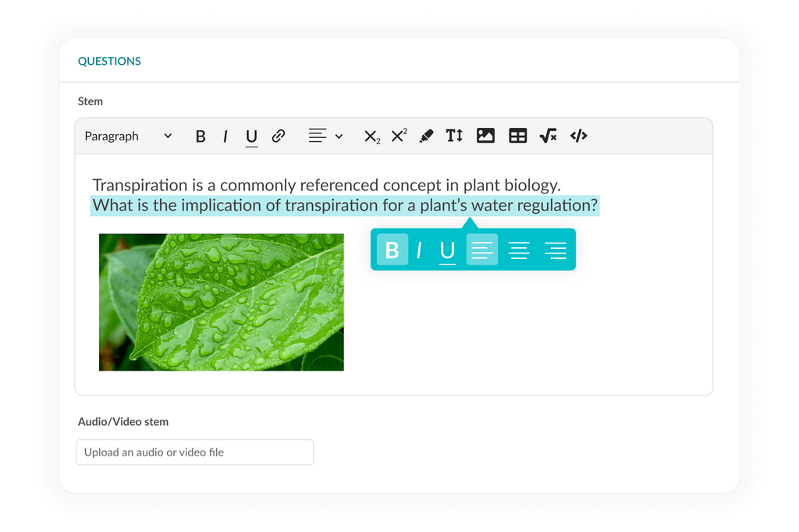Click the Bold icon in the main toolbar
799x532 pixels.
tap(201, 137)
